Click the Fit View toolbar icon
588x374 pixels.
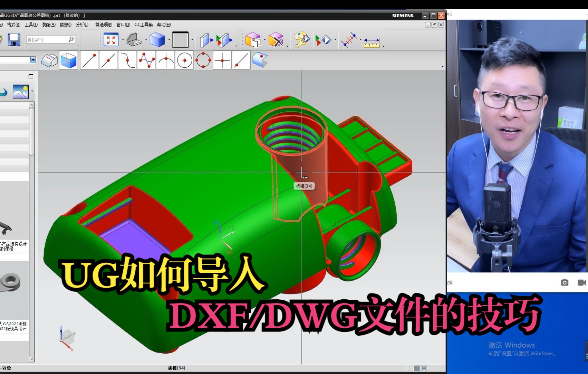[x=110, y=39]
